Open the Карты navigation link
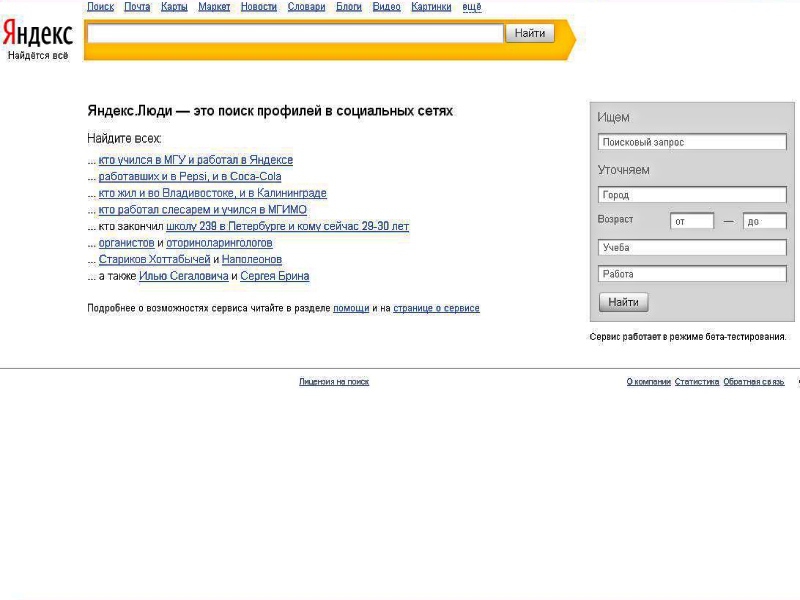 (x=174, y=7)
